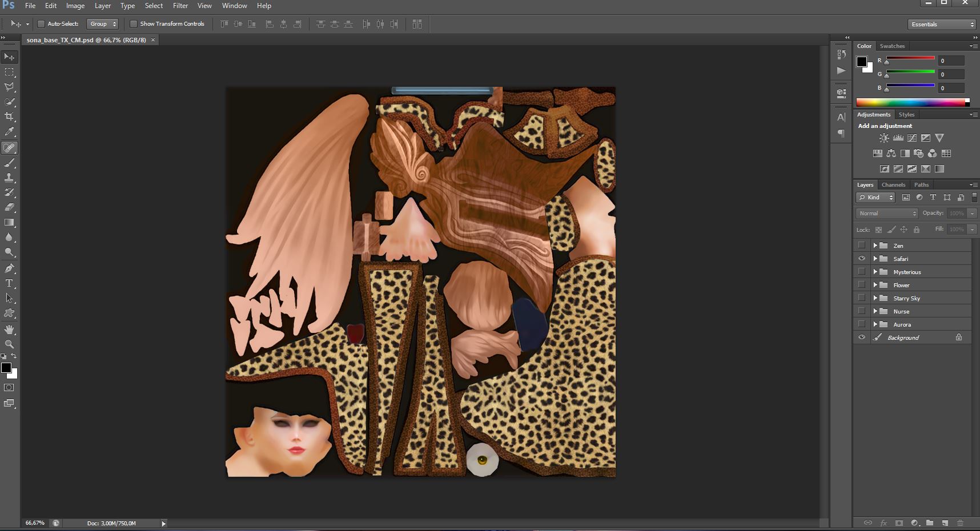
Task: Select the Pen tool
Action: click(x=9, y=268)
